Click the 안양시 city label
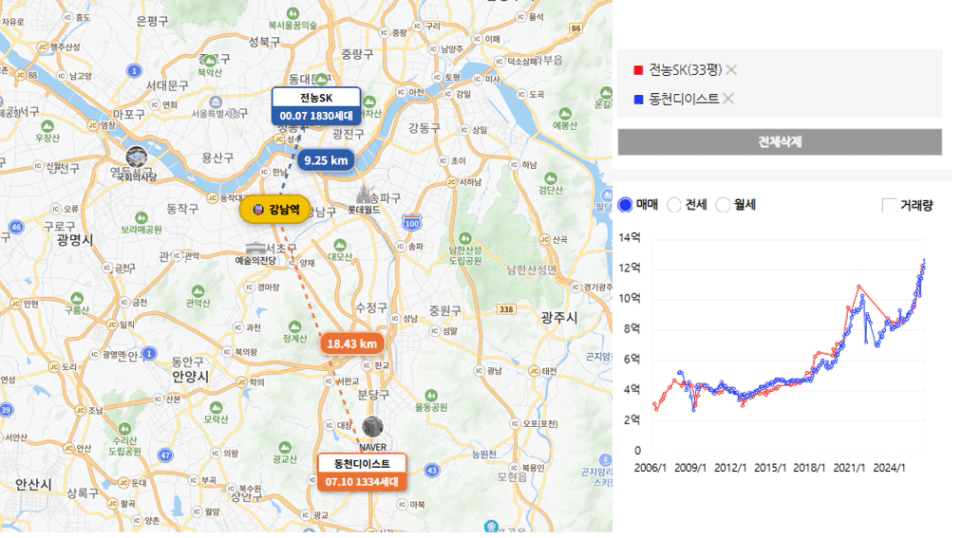The width and height of the screenshot is (962, 538). coord(190,376)
